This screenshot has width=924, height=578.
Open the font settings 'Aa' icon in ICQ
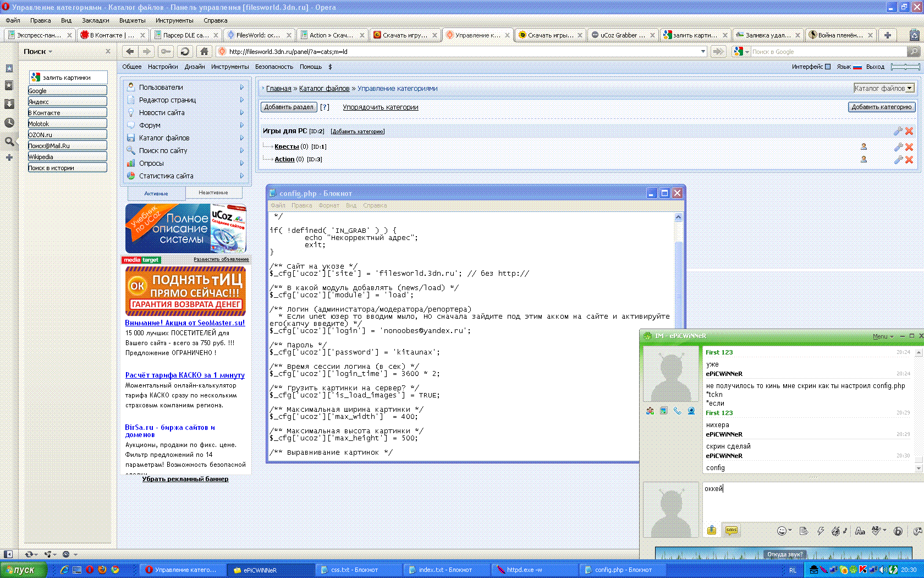point(860,531)
